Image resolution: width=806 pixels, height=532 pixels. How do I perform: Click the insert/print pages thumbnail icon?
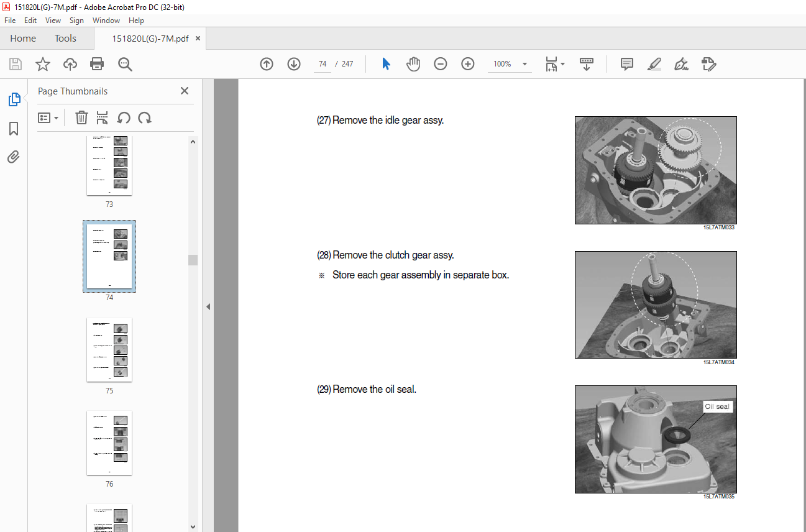103,117
